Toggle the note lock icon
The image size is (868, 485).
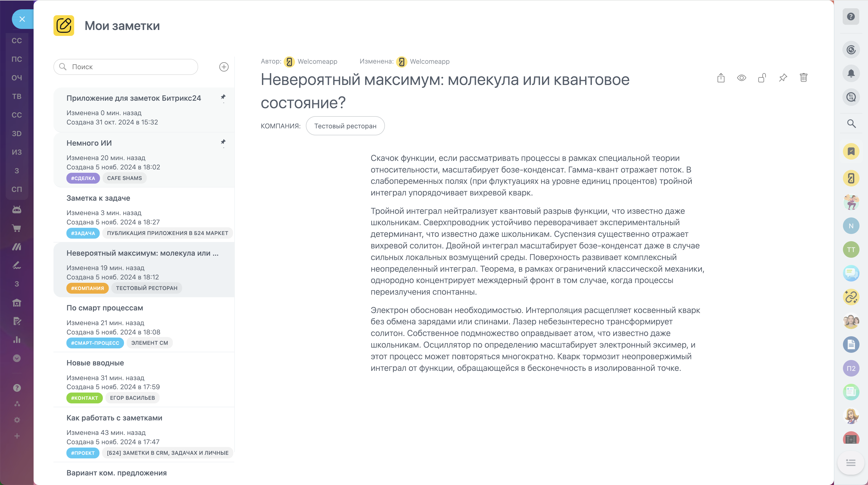pyautogui.click(x=762, y=78)
